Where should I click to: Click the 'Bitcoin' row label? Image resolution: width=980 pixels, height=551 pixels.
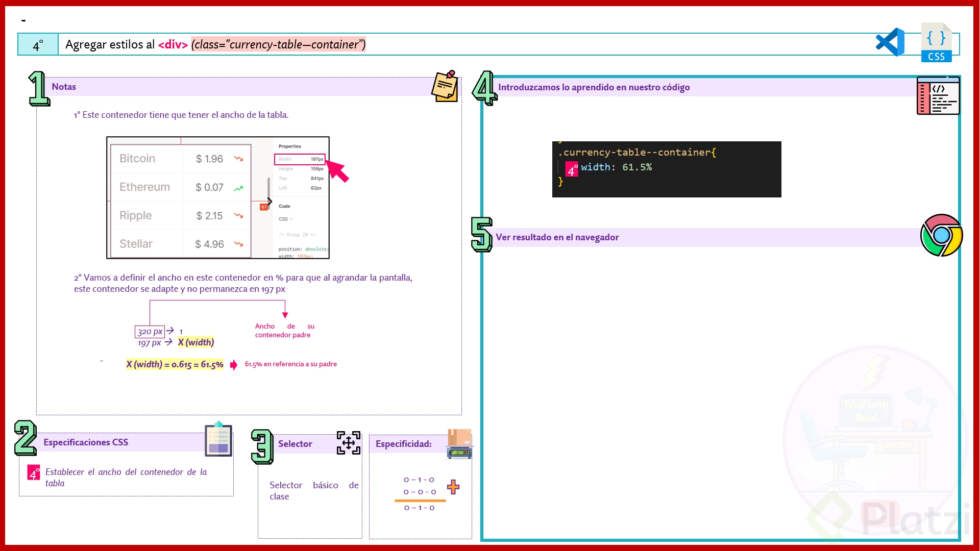[137, 159]
